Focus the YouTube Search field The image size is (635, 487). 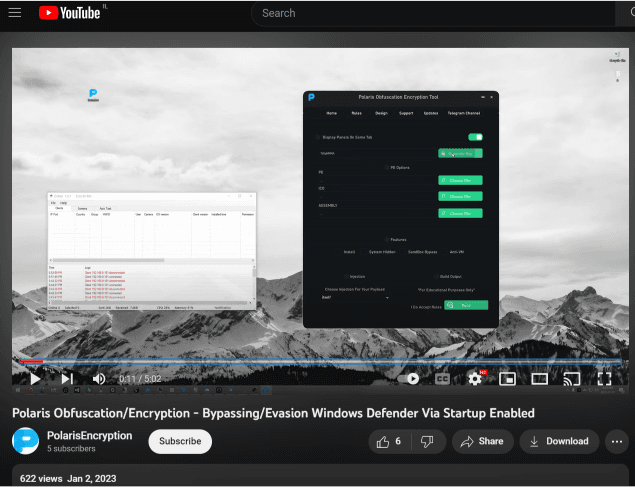coord(433,13)
